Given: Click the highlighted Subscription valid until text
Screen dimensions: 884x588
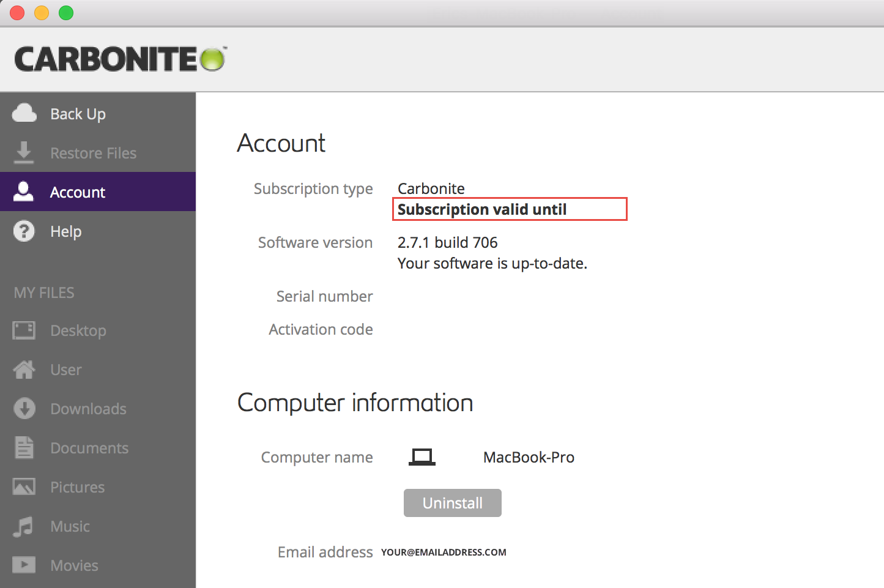Looking at the screenshot, I should click(482, 209).
